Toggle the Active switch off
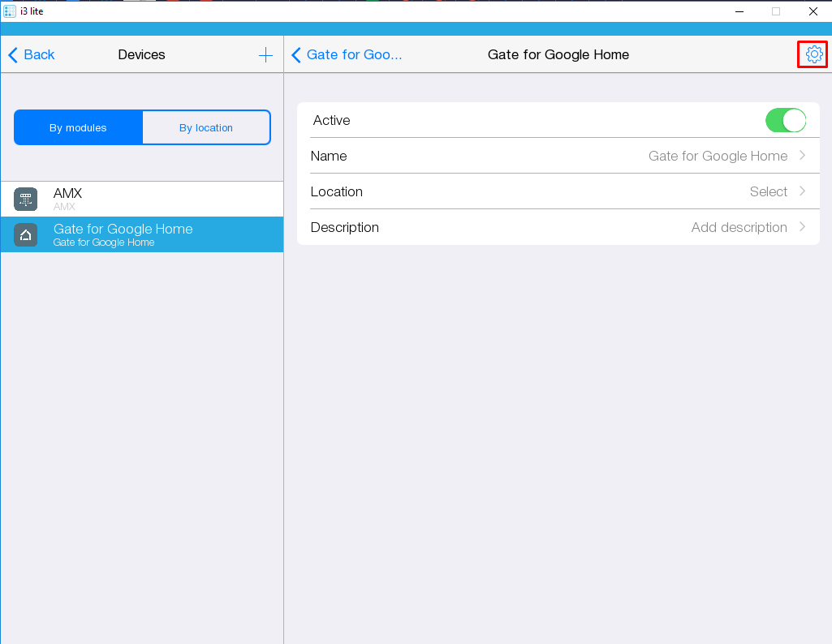The width and height of the screenshot is (832, 644). pyautogui.click(x=785, y=121)
